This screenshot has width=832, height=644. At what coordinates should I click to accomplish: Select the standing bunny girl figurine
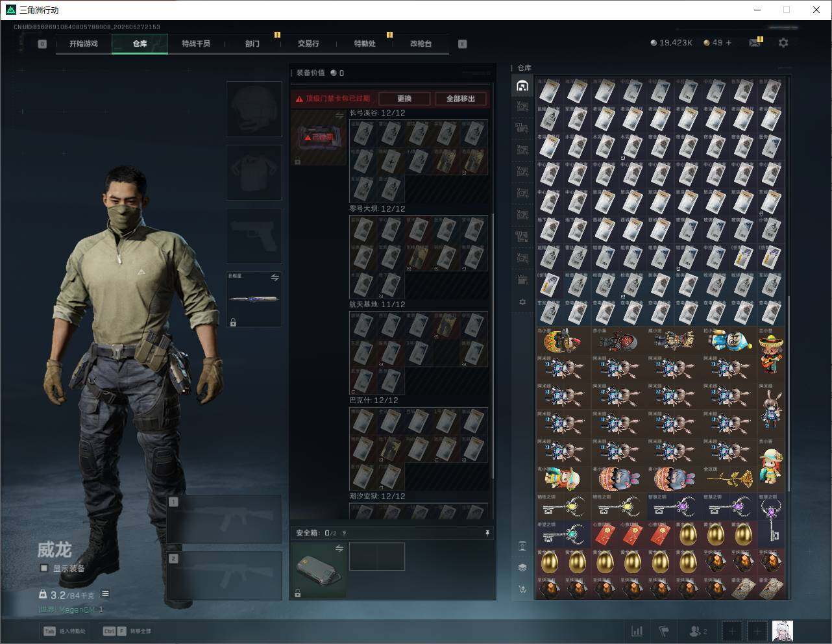[x=771, y=410]
